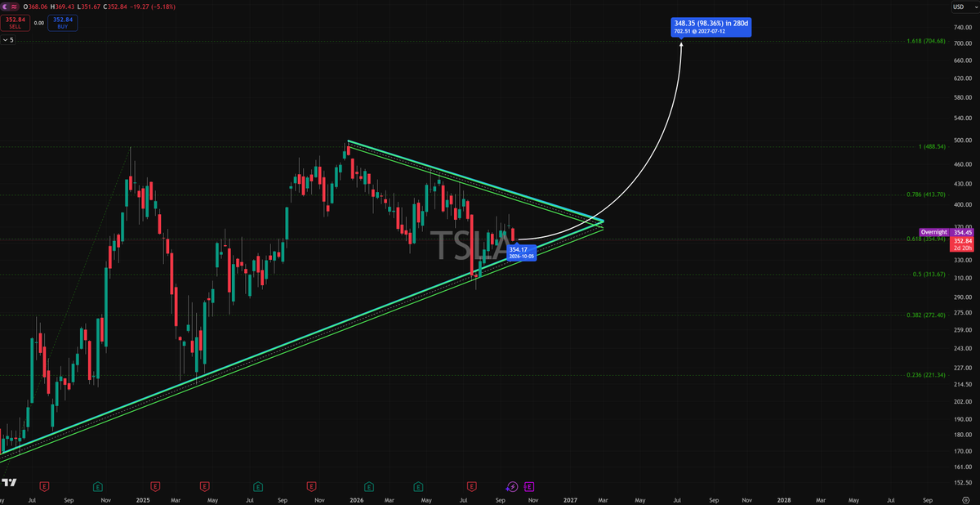Open the green earnings marker near Nov 2024
This screenshot has height=505, width=980.
97,485
